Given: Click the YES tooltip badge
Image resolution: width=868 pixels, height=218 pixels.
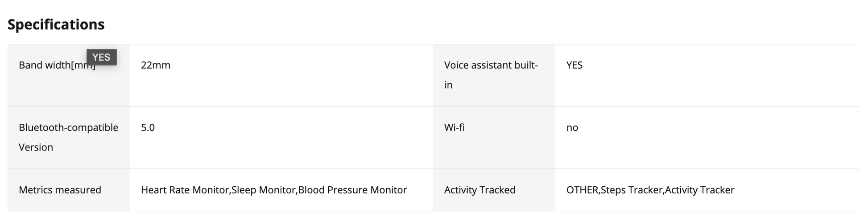Looking at the screenshot, I should point(102,57).
